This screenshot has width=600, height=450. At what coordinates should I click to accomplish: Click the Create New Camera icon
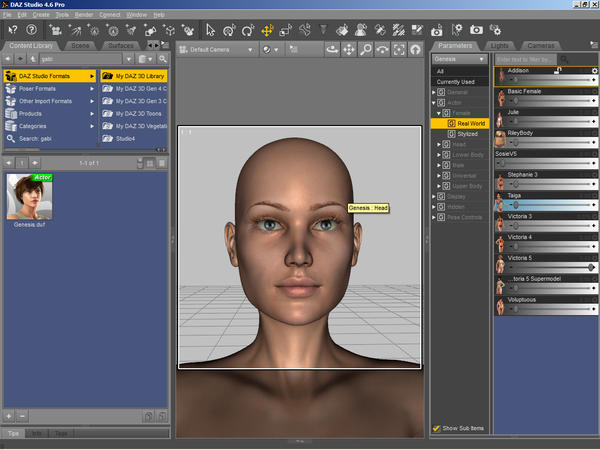point(55,30)
